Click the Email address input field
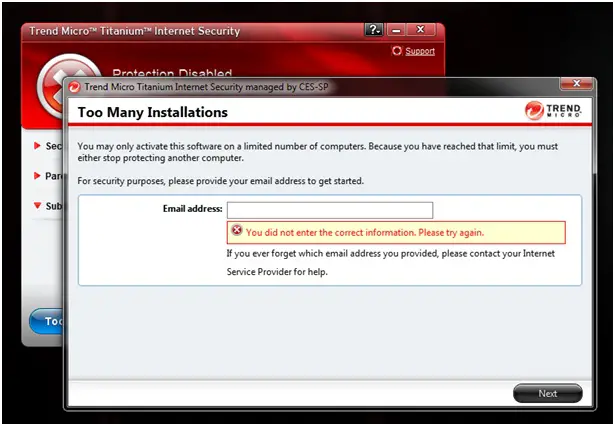 point(330,210)
